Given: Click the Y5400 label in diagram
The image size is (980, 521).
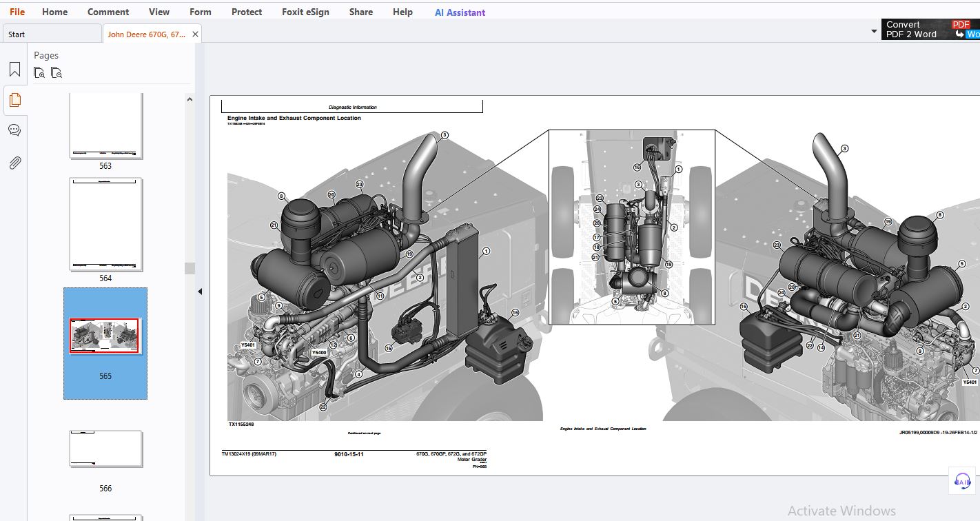Looking at the screenshot, I should (x=319, y=353).
